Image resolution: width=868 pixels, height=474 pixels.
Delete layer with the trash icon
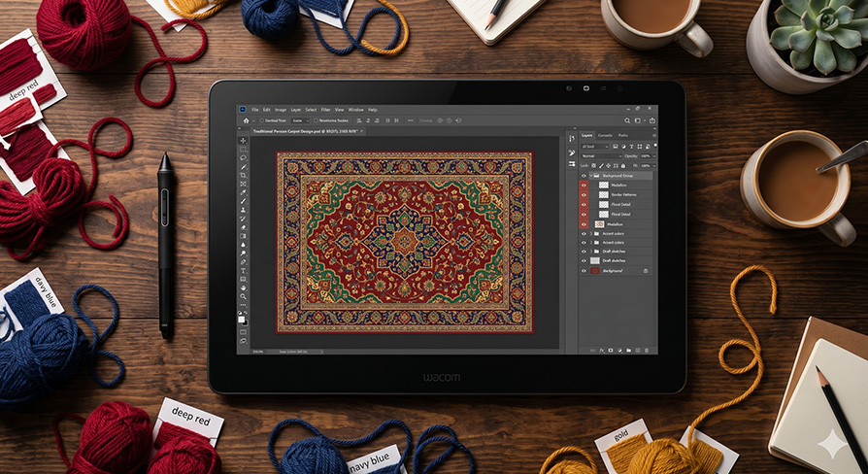coord(647,350)
